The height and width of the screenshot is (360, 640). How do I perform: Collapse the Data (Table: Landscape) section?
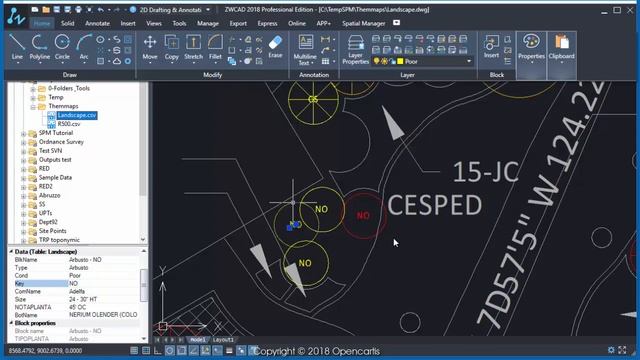tap(11, 252)
